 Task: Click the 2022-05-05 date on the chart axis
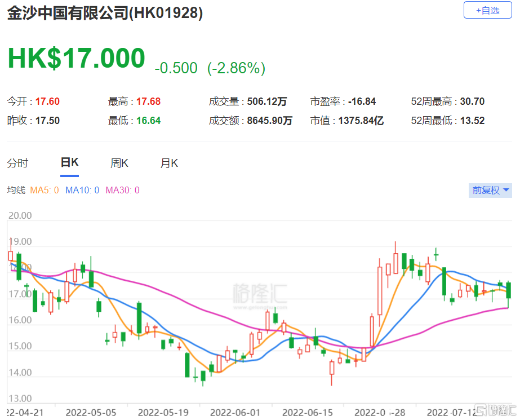click(91, 413)
